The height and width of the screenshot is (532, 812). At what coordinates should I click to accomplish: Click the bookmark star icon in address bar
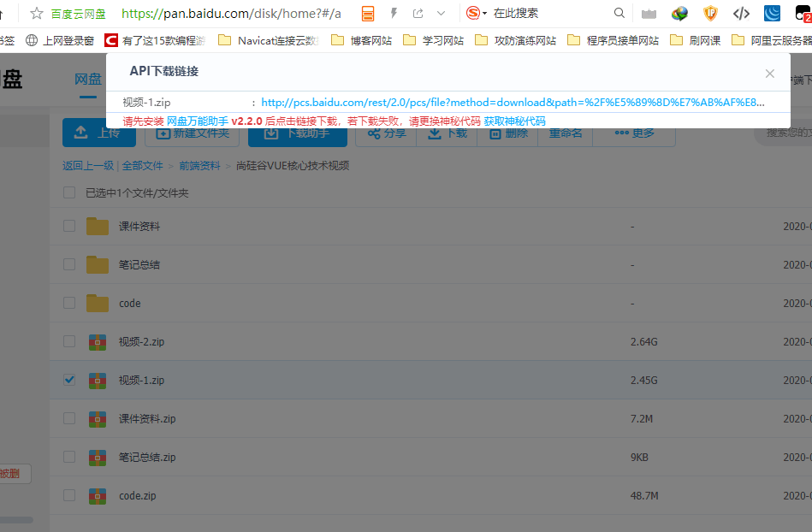[36, 14]
